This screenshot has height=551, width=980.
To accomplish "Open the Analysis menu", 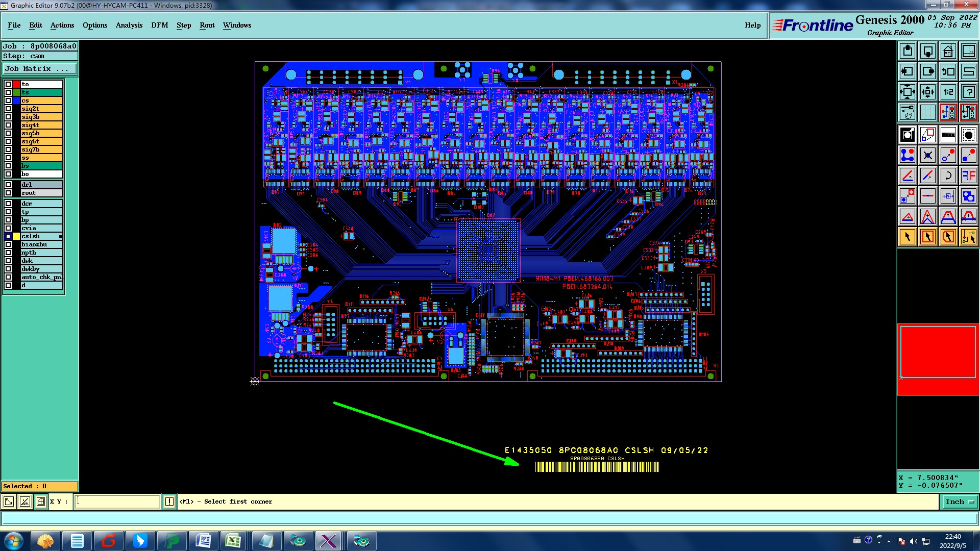I will (129, 25).
